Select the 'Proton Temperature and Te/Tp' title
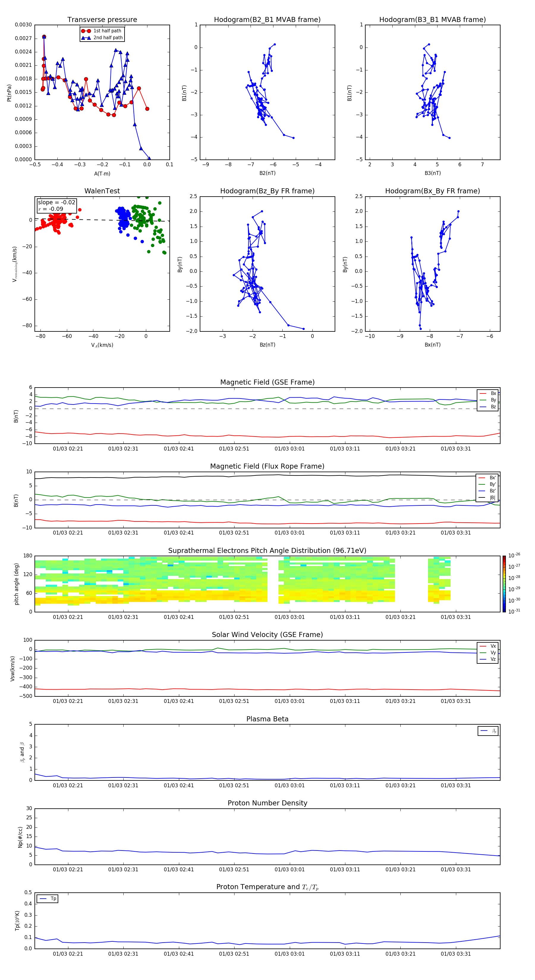Screen dimensions: 535x980 click(x=267, y=887)
